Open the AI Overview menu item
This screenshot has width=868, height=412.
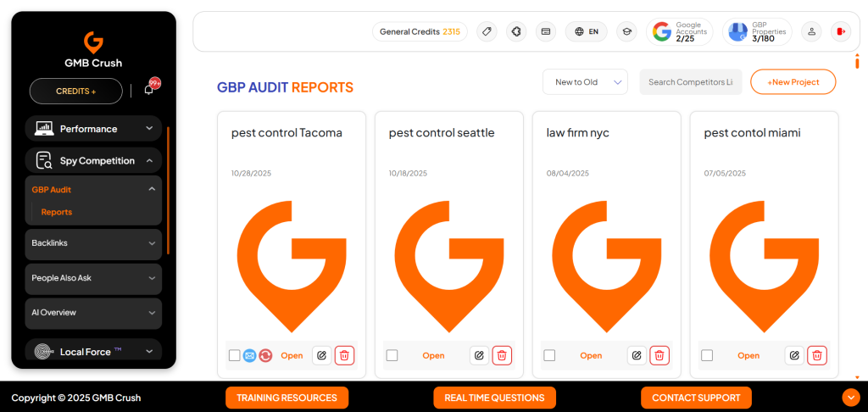coord(93,314)
